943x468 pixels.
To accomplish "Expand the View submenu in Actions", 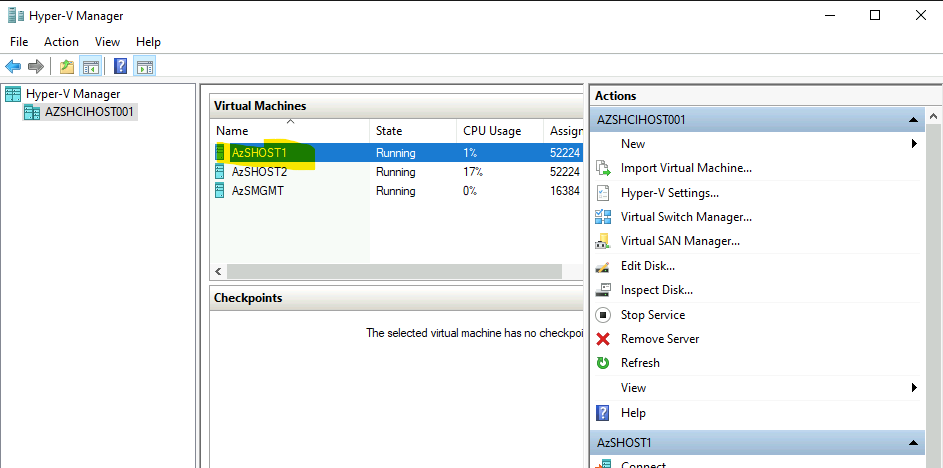I will click(914, 388).
